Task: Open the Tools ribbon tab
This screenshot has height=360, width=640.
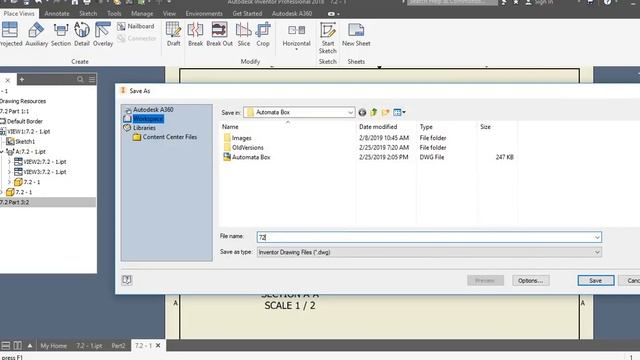Action: coord(114,13)
